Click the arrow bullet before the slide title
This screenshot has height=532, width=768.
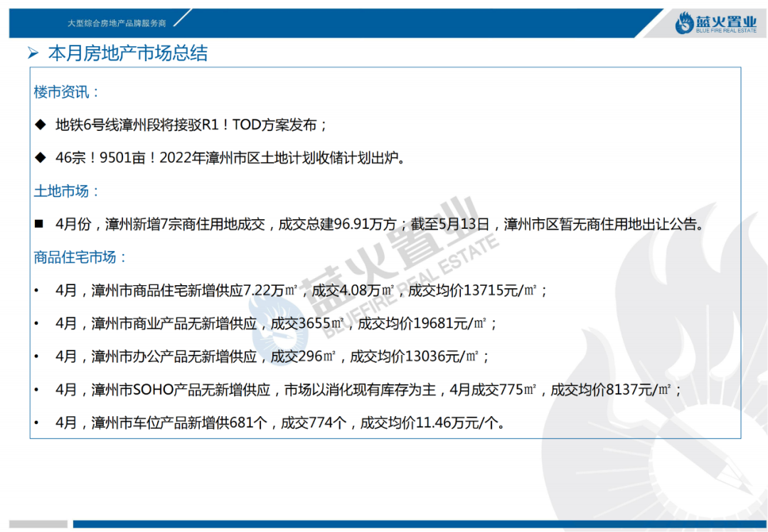point(33,53)
